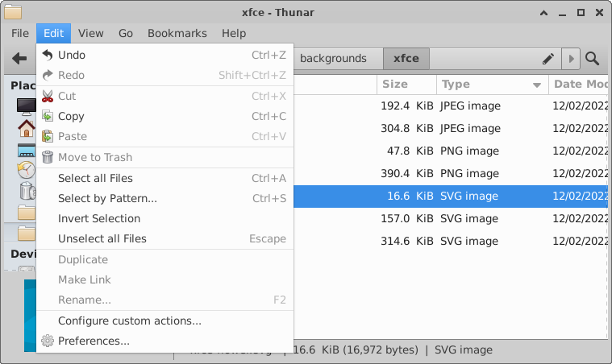This screenshot has width=612, height=364.
Task: Click the Size column header
Action: pos(406,85)
